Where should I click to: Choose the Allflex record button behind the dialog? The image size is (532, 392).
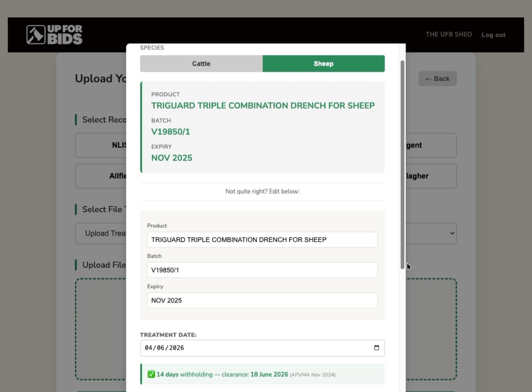(x=101, y=176)
